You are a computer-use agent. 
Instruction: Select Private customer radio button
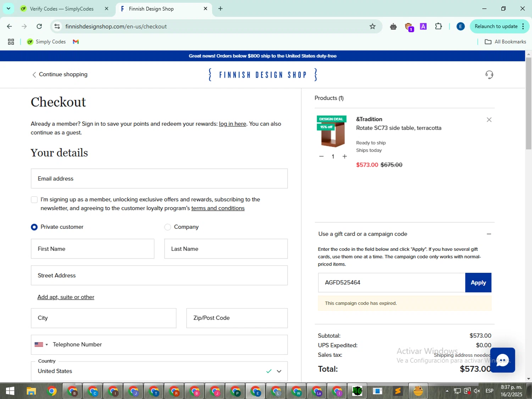tap(34, 227)
